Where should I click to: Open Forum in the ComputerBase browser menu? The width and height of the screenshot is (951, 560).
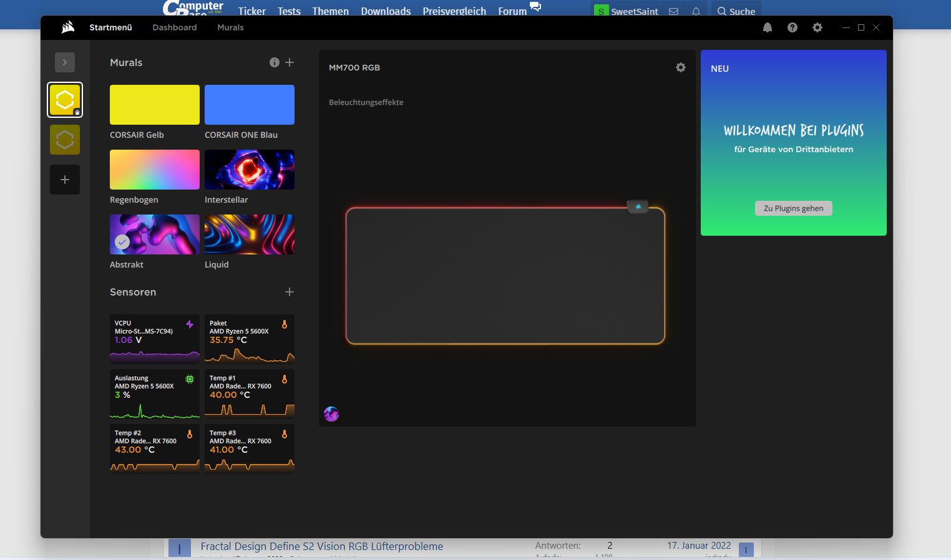coord(520,10)
